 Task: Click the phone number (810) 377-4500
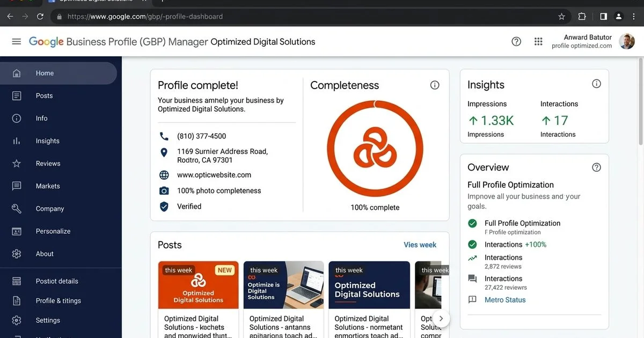(x=201, y=136)
